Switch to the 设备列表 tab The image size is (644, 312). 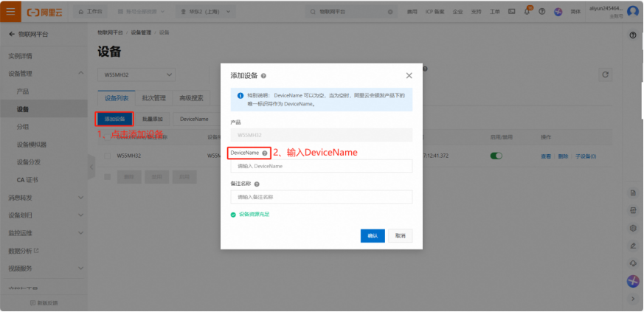click(x=117, y=98)
